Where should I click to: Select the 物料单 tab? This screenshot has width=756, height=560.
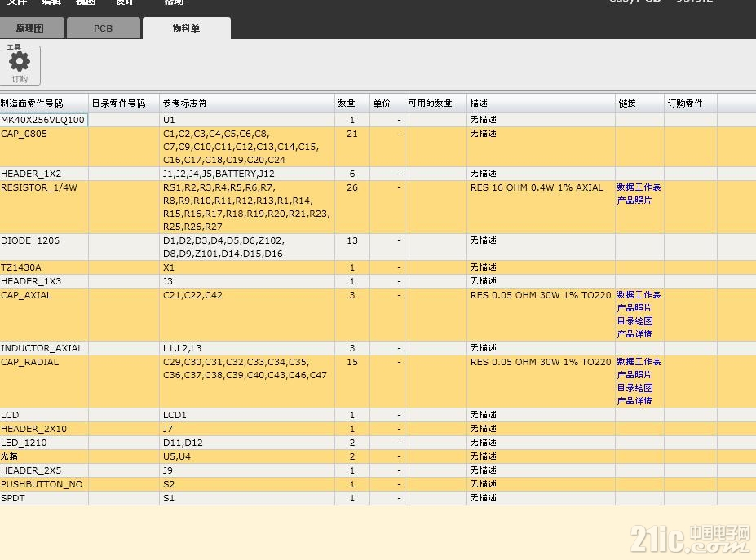tap(186, 29)
